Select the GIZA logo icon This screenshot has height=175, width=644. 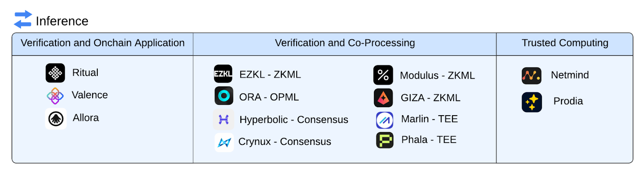383,98
